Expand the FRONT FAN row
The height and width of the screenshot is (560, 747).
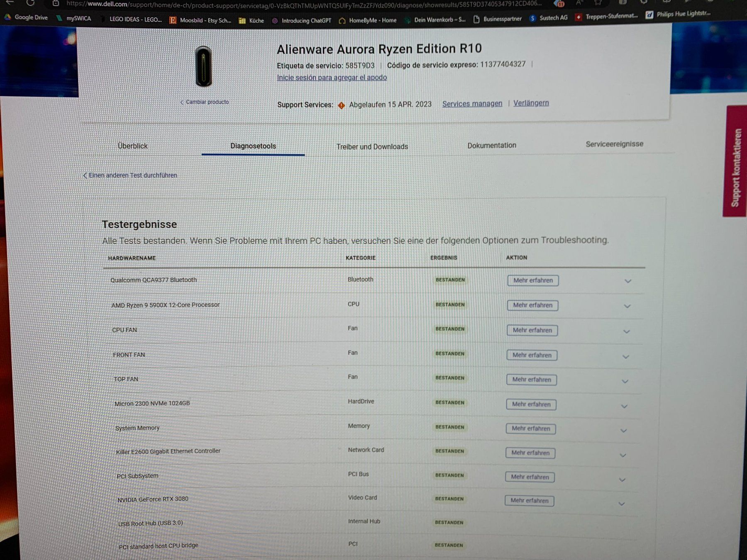click(x=626, y=357)
